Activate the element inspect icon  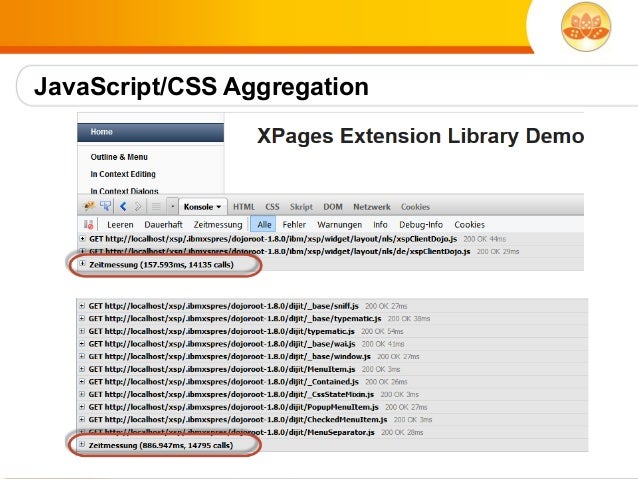[x=106, y=206]
